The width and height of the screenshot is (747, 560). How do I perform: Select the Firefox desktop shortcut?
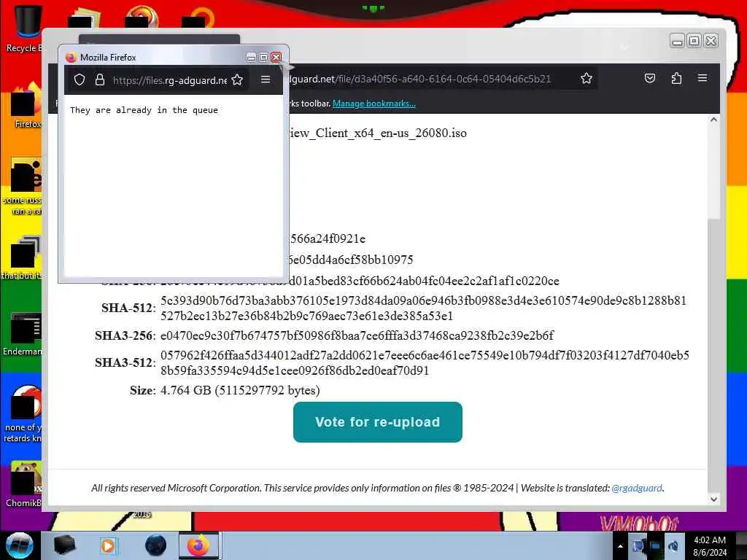[x=26, y=106]
